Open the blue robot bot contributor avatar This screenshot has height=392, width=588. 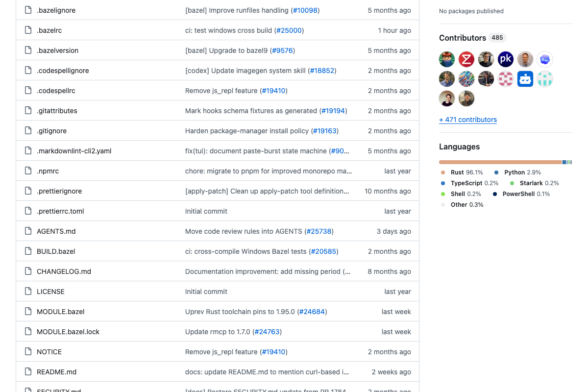pos(525,79)
